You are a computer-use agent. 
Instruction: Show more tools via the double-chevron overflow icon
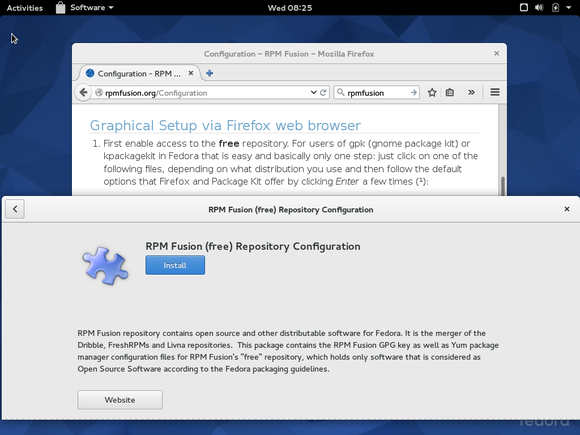pos(471,92)
